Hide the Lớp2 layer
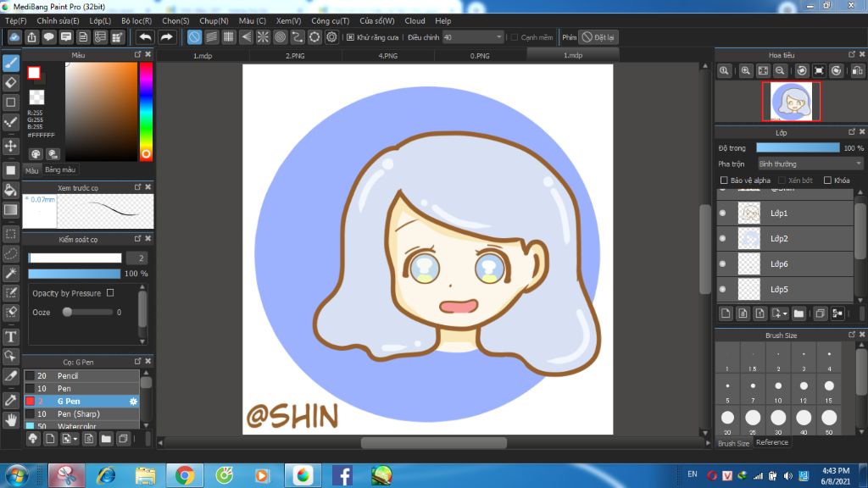 [x=722, y=238]
